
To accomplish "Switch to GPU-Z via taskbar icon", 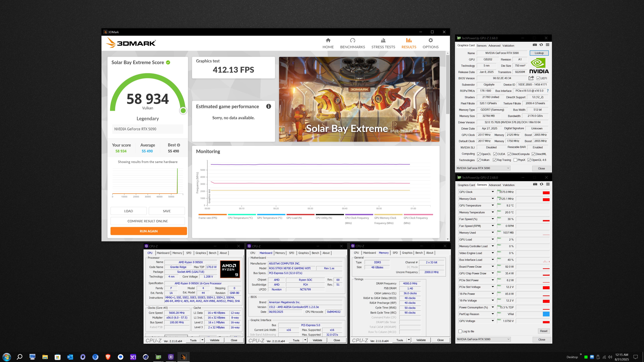I will pos(158,357).
